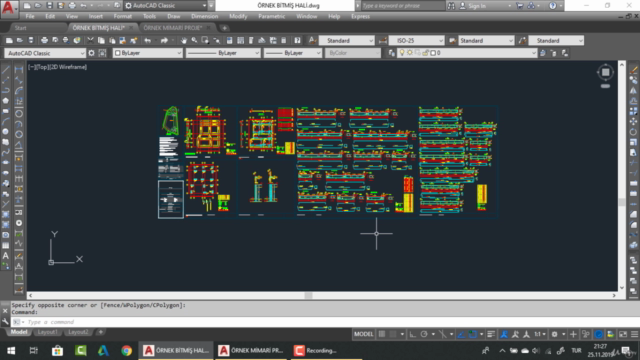Toggle hardware acceleration blue icon

598,334
